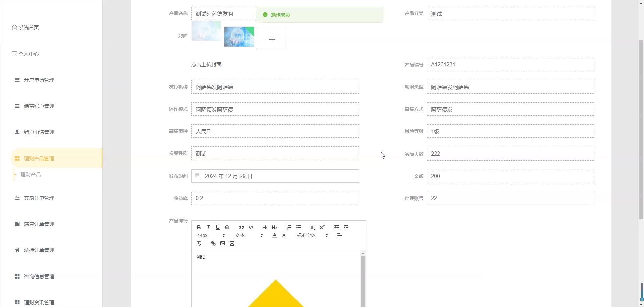Viewport: 644px width, 307px height.
Task: Apply Heading 1 (H1) style
Action: (x=265, y=227)
